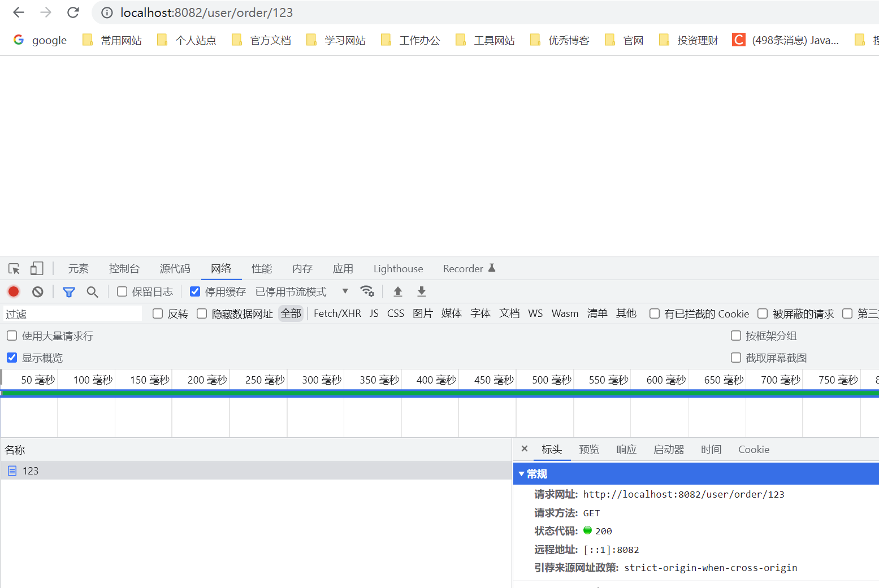Toggle the device toolbar icon
The width and height of the screenshot is (879, 588).
coord(37,268)
